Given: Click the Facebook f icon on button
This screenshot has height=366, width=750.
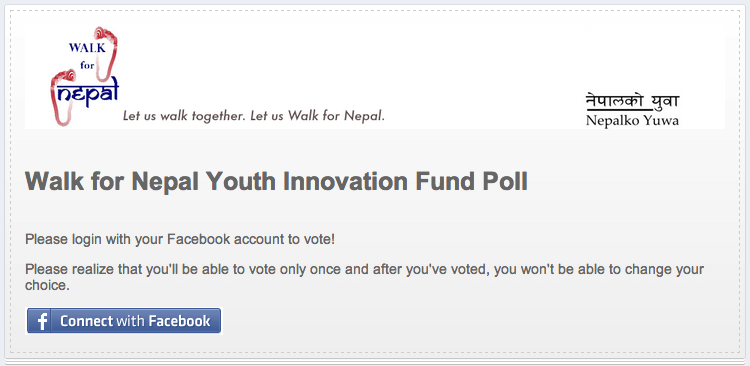Looking at the screenshot, I should [42, 321].
